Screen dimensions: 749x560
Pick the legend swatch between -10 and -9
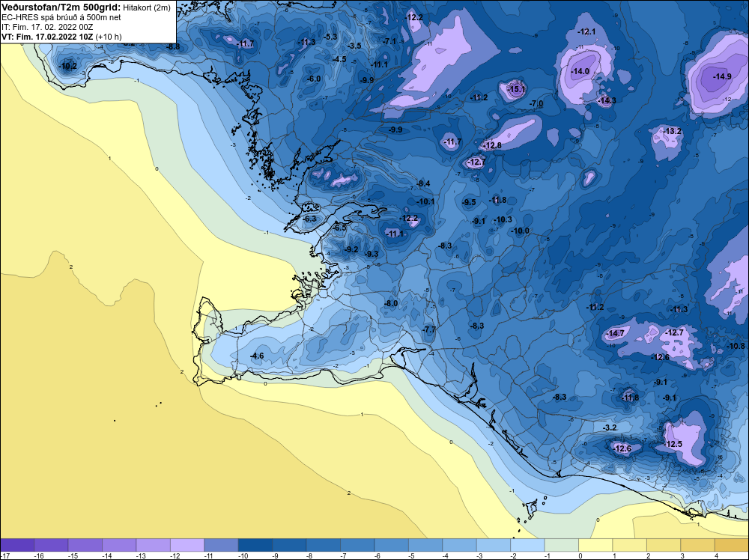point(255,545)
